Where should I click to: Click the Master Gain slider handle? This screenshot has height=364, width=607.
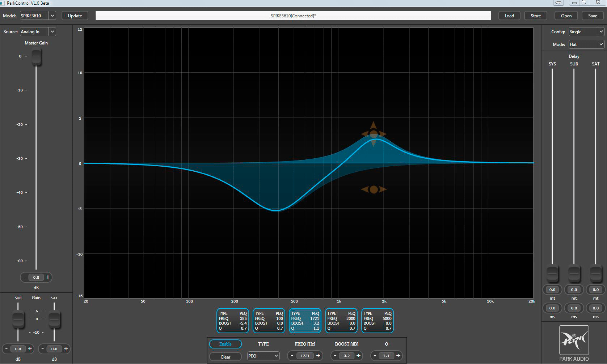(x=36, y=57)
